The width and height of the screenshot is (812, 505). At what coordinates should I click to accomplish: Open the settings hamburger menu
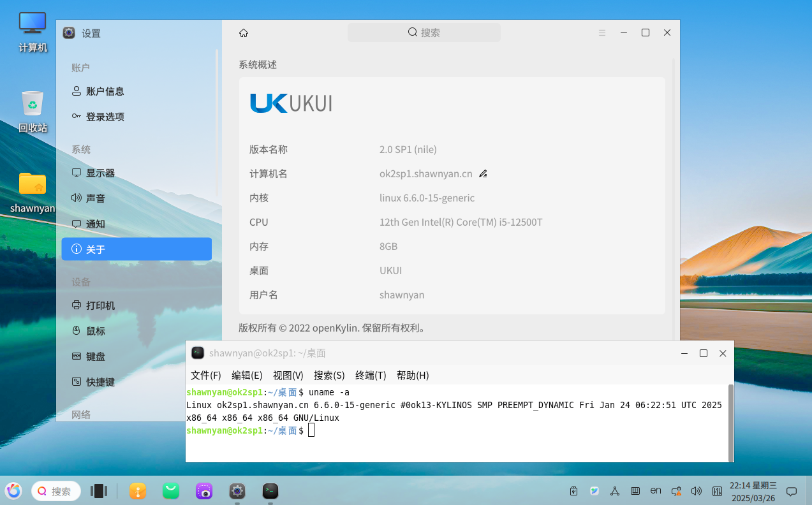tap(602, 33)
